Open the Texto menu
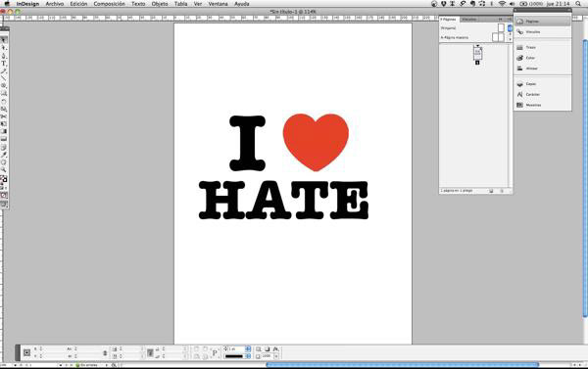Viewport: 588px width, 369px height. coord(138,4)
